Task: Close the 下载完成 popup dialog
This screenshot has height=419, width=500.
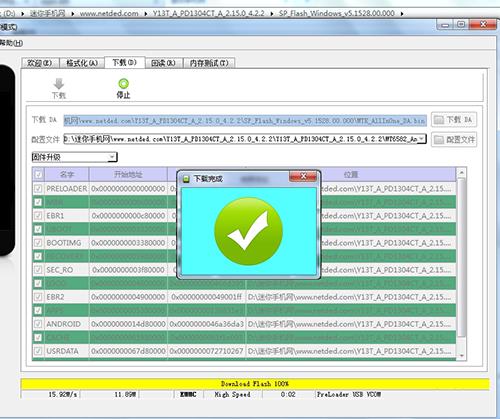Action: (x=303, y=176)
